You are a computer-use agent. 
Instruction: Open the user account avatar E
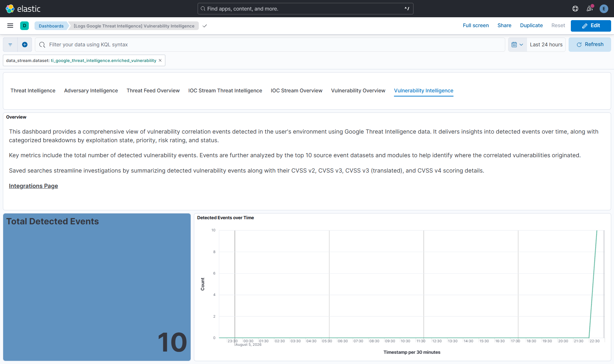(604, 9)
